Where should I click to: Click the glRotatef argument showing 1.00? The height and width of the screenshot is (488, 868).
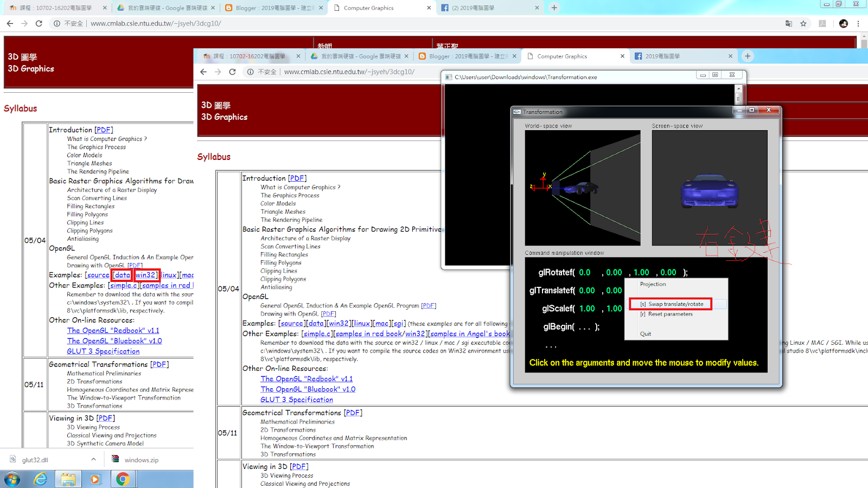[641, 272]
